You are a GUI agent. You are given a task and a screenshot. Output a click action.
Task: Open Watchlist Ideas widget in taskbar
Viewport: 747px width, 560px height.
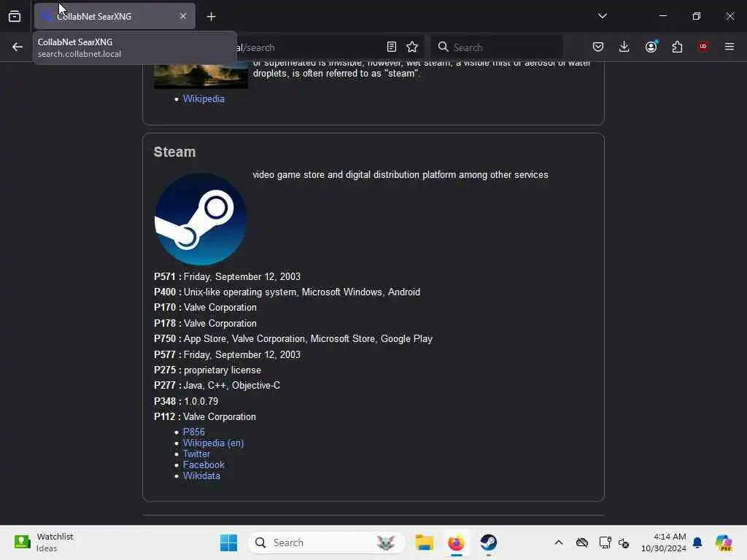[x=44, y=542]
